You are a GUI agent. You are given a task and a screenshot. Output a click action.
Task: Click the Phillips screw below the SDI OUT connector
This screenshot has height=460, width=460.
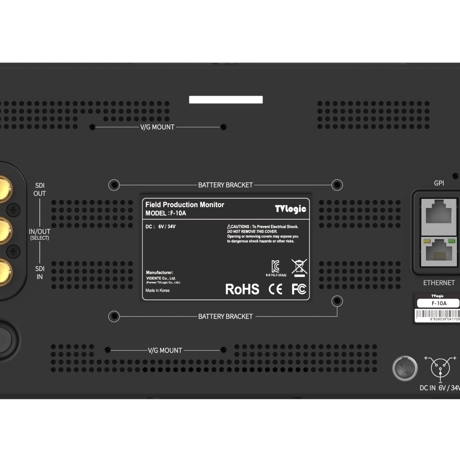[13, 210]
